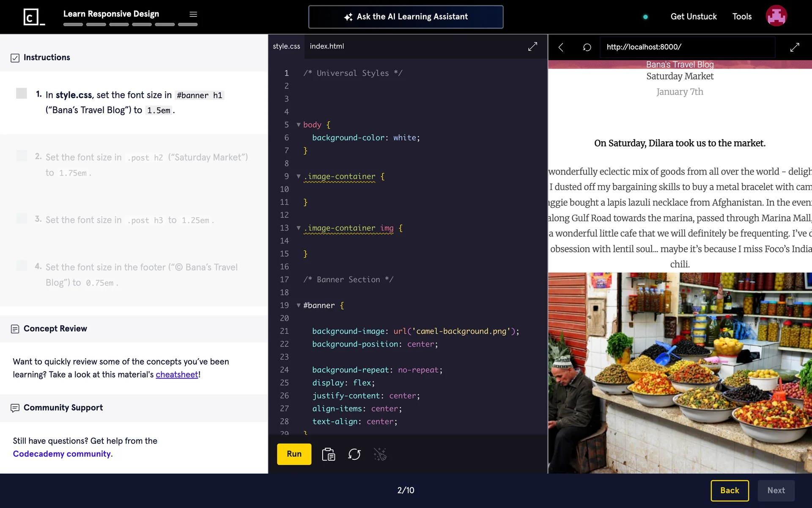Switch to the index.html tab
The height and width of the screenshot is (508, 812).
click(x=326, y=46)
